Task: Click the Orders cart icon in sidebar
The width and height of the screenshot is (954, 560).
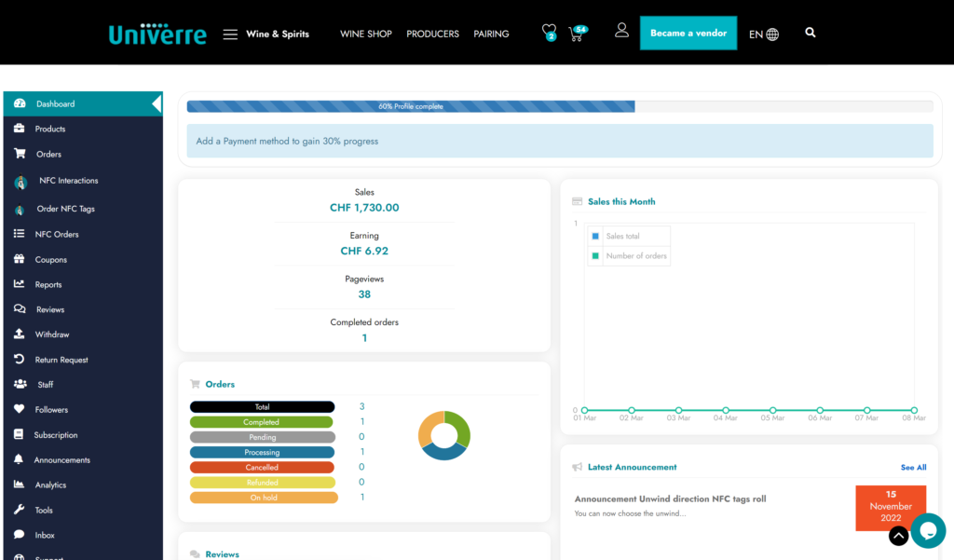Action: [20, 154]
